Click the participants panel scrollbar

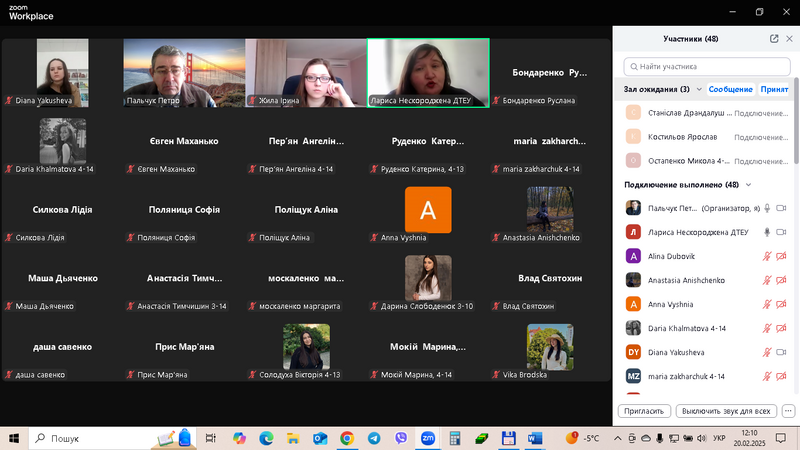point(796,120)
